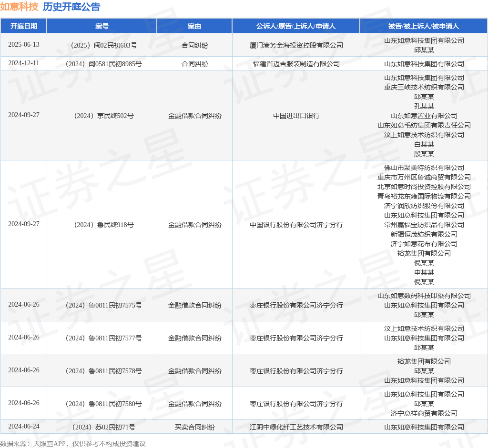Click defendant 北京如意时尚投资控股有限公司
This screenshot has width=488, height=448.
click(x=424, y=187)
